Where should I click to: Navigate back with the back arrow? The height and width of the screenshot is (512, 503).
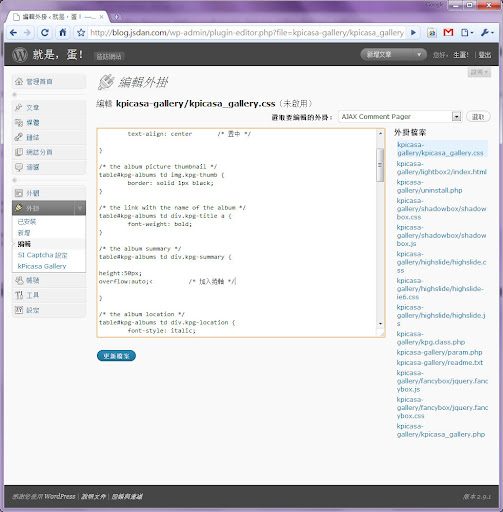pos(14,33)
